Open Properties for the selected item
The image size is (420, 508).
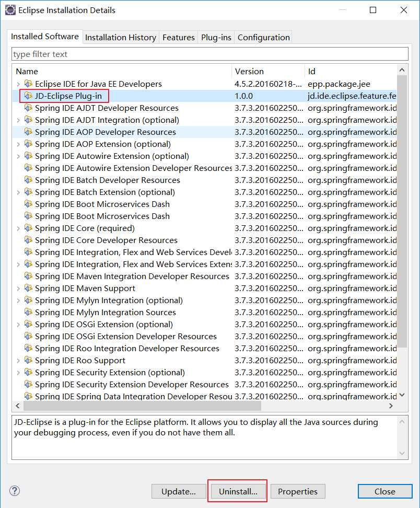coord(298,491)
